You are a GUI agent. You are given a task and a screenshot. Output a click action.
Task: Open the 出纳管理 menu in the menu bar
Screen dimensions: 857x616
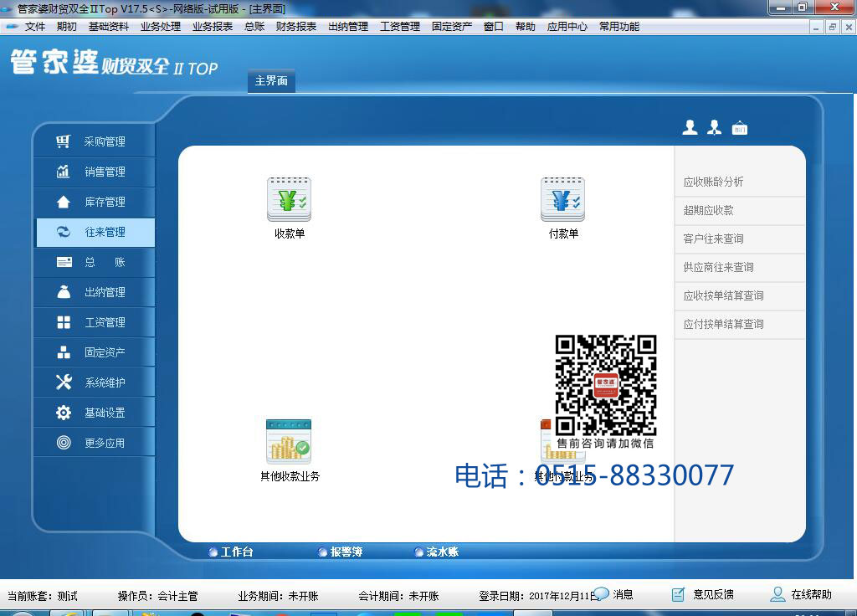347,26
